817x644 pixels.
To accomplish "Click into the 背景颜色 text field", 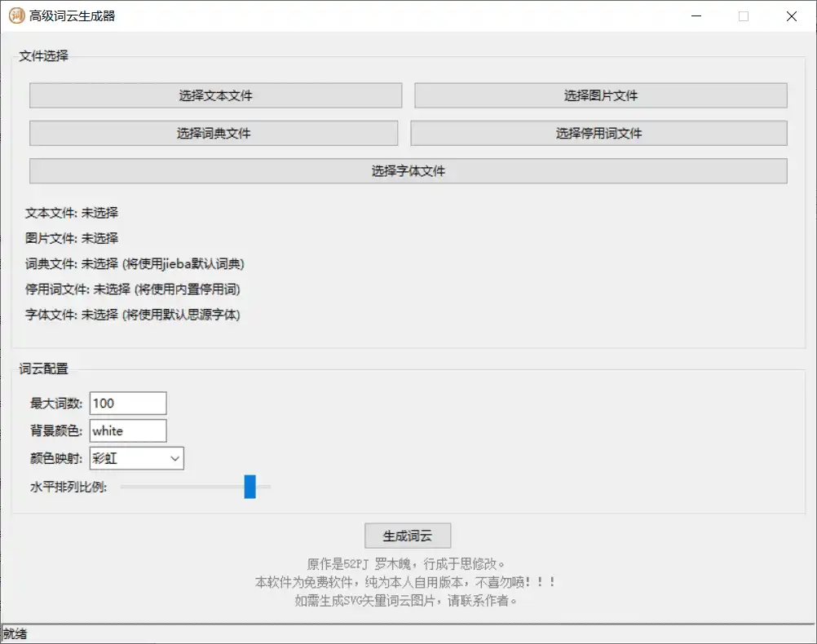I will coord(128,431).
